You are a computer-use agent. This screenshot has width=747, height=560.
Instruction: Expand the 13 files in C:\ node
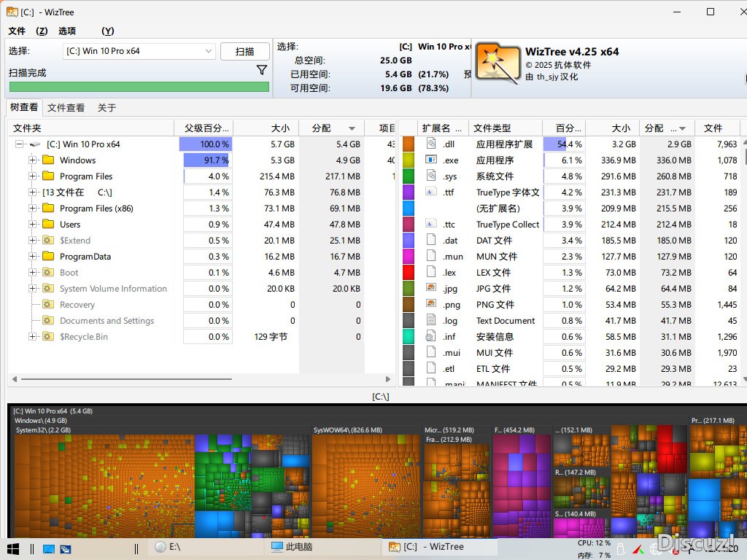pyautogui.click(x=32, y=192)
